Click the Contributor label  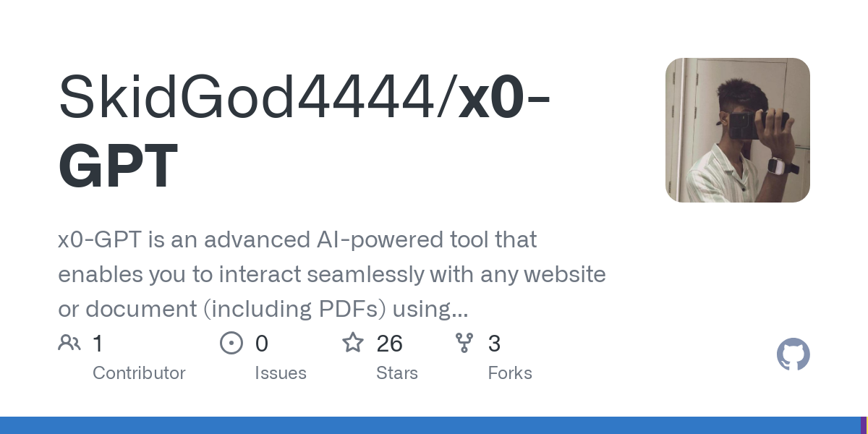click(x=139, y=373)
